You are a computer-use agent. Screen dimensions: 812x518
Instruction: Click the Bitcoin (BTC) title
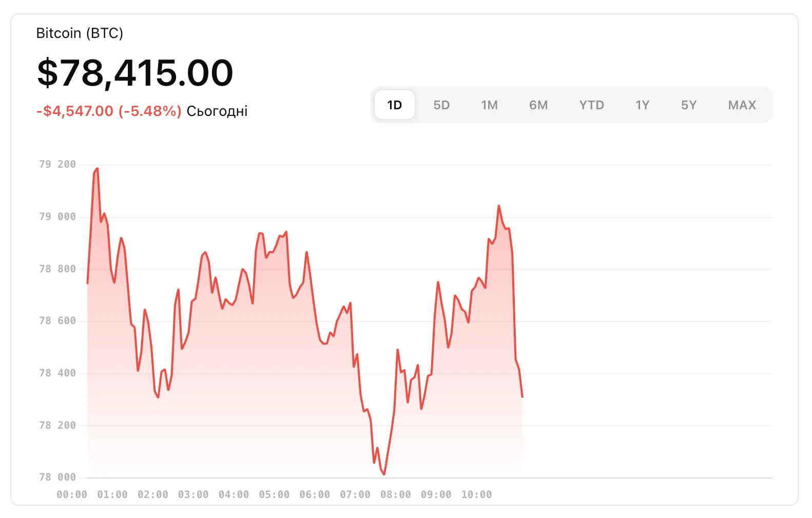point(80,33)
